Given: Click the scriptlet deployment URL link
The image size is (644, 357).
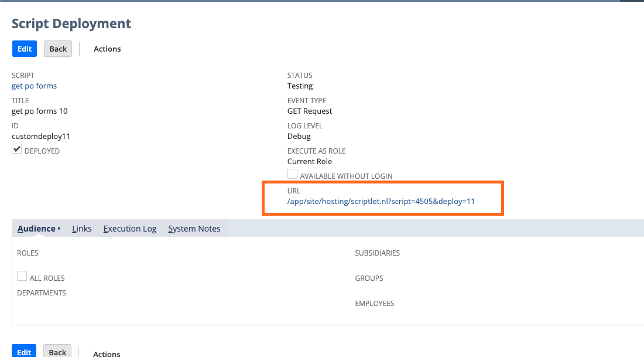Looking at the screenshot, I should point(381,201).
